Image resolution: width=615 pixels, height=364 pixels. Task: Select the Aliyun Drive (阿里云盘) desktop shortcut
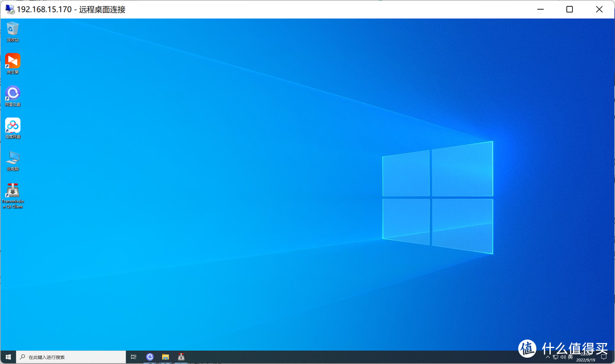[13, 96]
